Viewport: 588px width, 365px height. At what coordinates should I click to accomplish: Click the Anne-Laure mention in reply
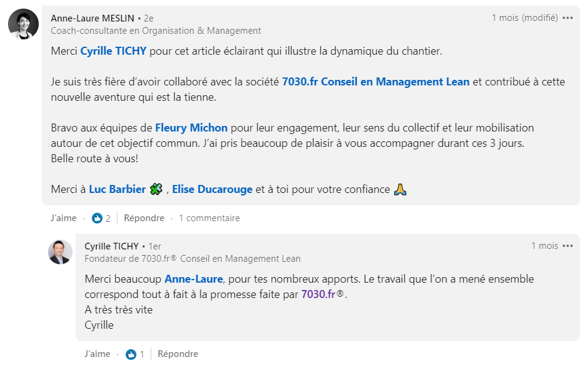[194, 279]
